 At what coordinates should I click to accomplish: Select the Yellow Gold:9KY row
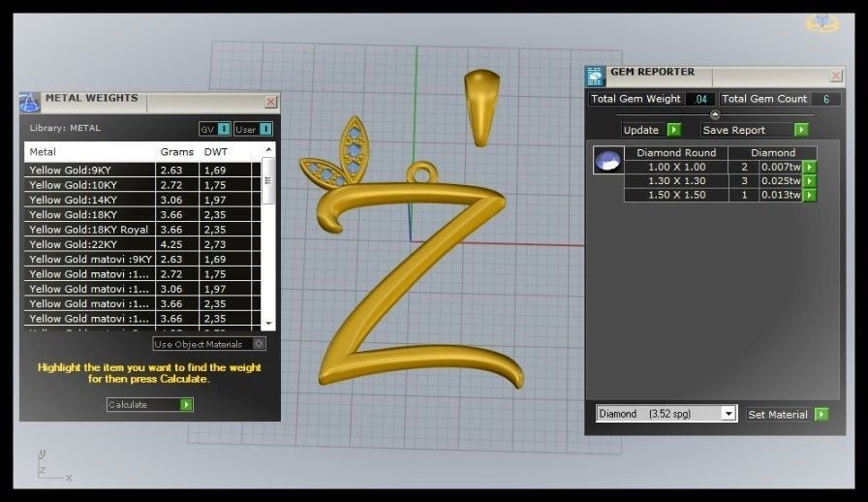click(142, 171)
